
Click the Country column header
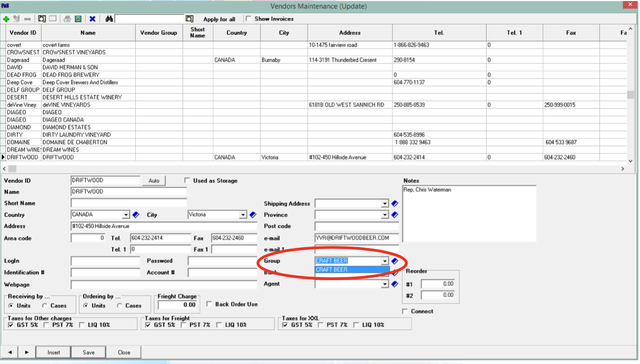237,33
